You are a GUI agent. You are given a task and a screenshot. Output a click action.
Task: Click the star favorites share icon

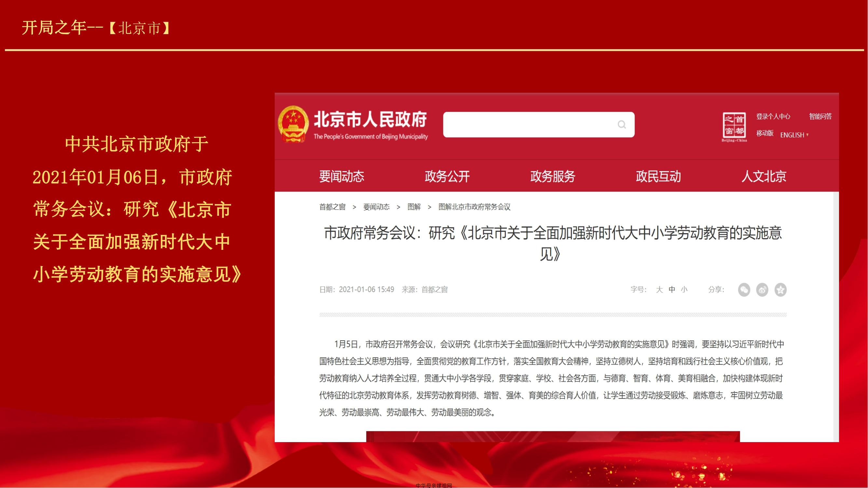[780, 290]
